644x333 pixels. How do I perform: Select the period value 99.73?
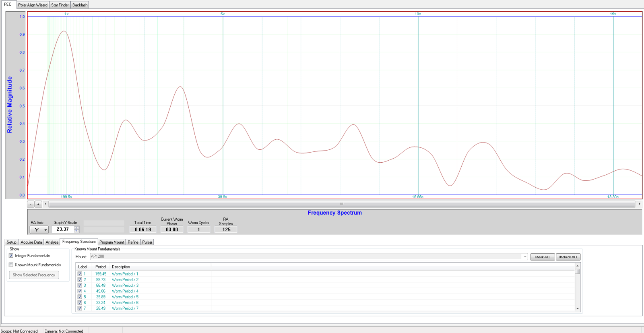(x=101, y=279)
